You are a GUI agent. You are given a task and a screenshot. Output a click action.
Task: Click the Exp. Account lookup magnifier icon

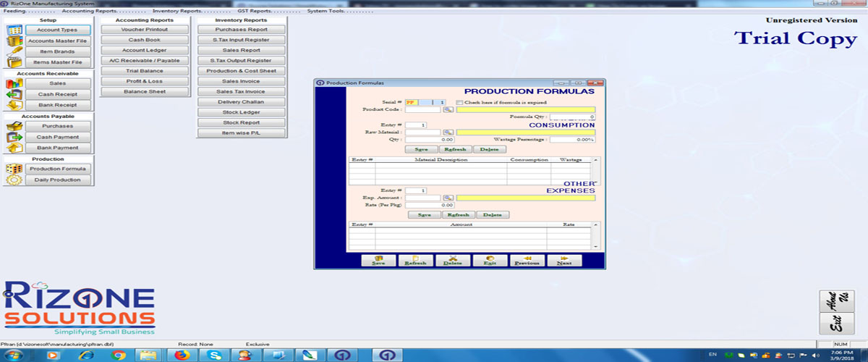pos(448,198)
